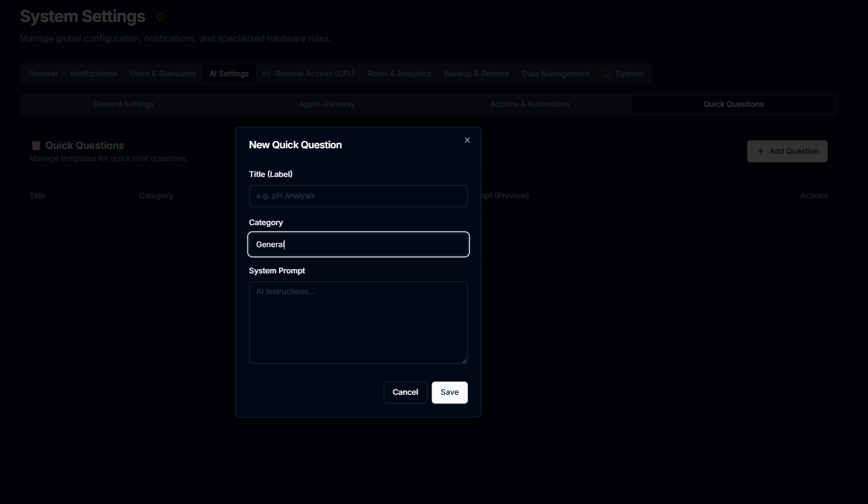868x504 pixels.
Task: Click the Quick Questions clipboard icon
Action: [36, 145]
